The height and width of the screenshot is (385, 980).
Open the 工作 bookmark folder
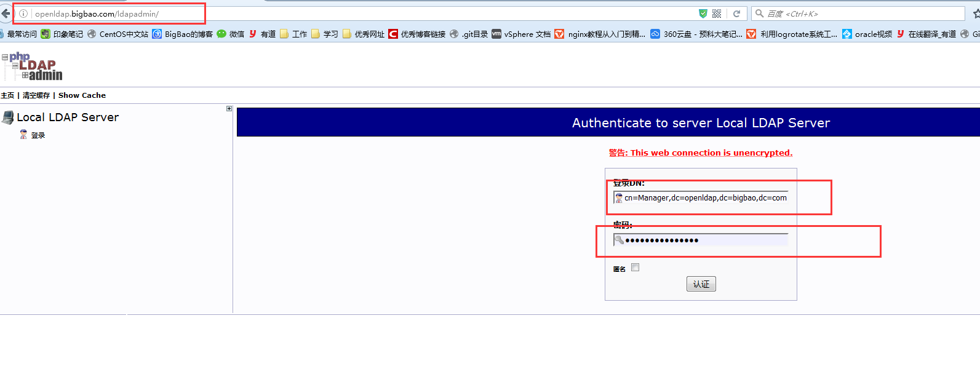[293, 34]
